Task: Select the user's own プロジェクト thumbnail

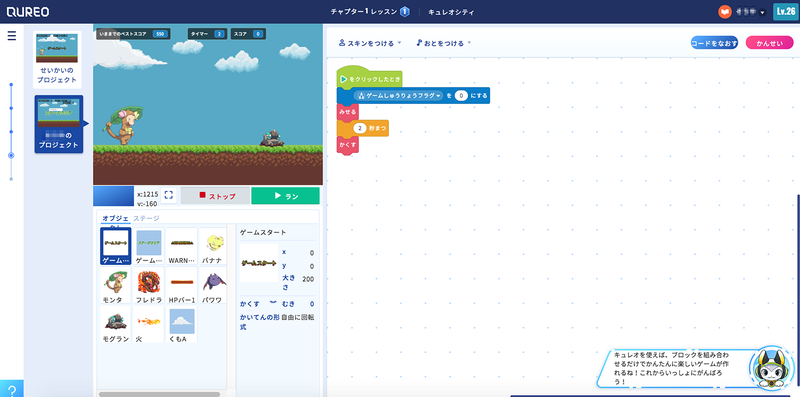Action: (x=59, y=124)
